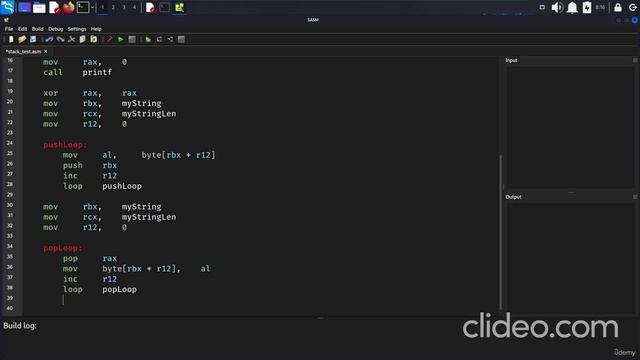
Task: Cut selection with the scissors icon
Action: point(71,40)
